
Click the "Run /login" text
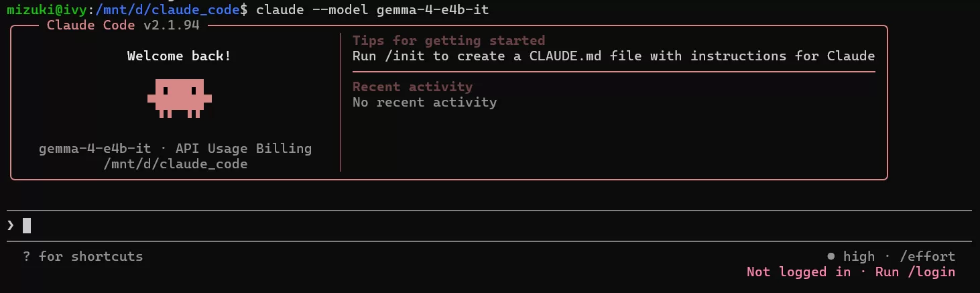coord(915,272)
